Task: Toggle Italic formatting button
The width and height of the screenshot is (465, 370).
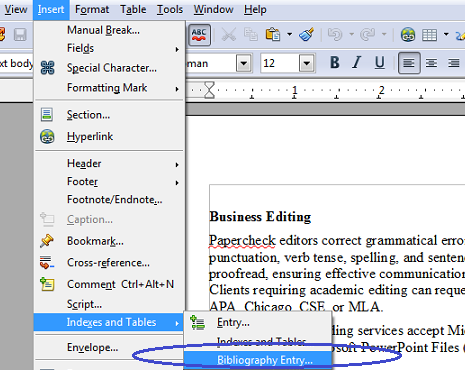Action: click(357, 62)
